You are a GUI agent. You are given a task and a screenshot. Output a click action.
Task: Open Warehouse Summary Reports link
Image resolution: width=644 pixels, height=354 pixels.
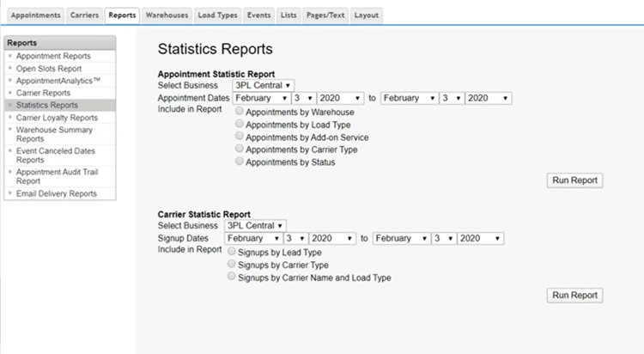pyautogui.click(x=54, y=134)
